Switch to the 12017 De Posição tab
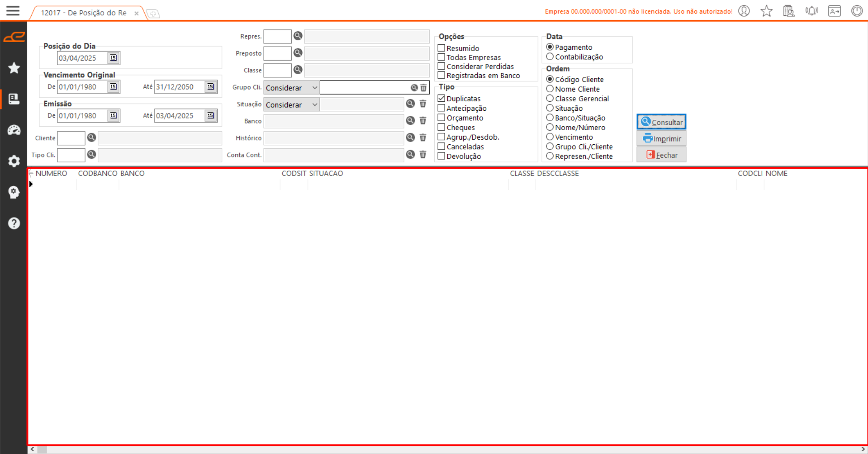868x454 pixels. pos(84,13)
